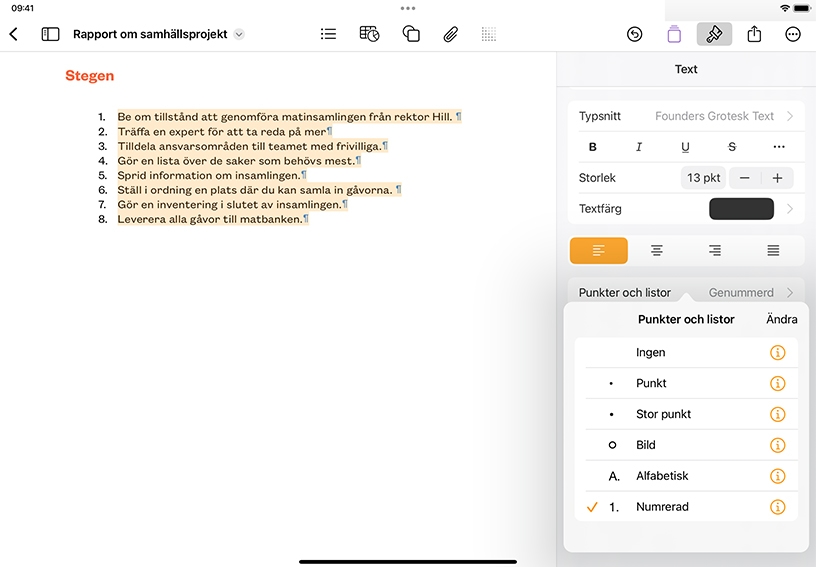
Task: Select right text alignment
Action: coord(715,251)
